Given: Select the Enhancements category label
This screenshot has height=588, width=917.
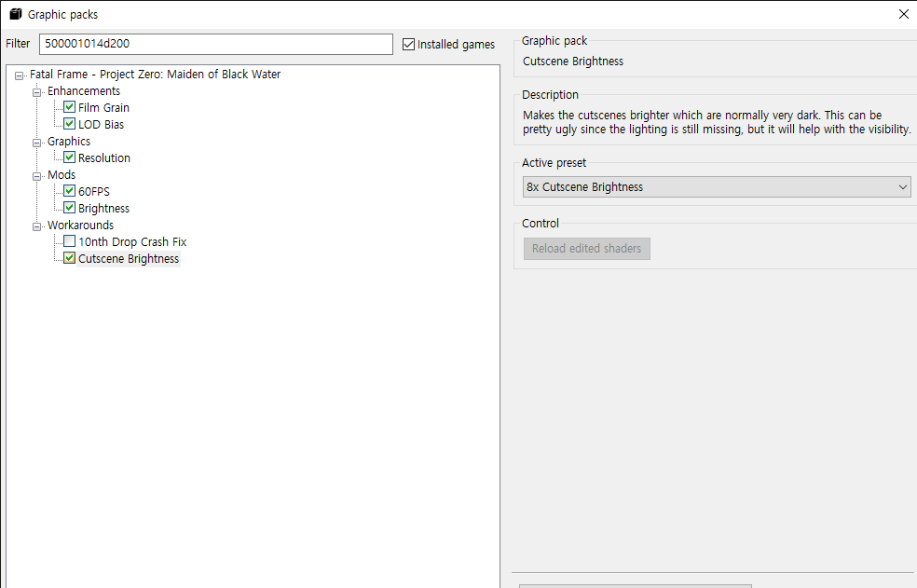Looking at the screenshot, I should [84, 90].
